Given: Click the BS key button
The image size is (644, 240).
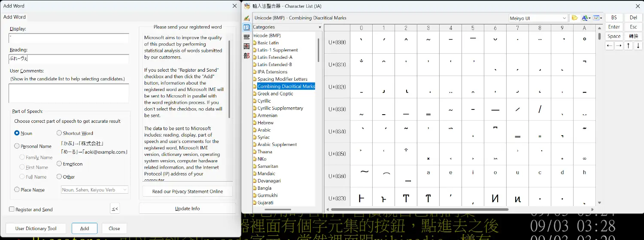Looking at the screenshot, I should click(x=614, y=18).
